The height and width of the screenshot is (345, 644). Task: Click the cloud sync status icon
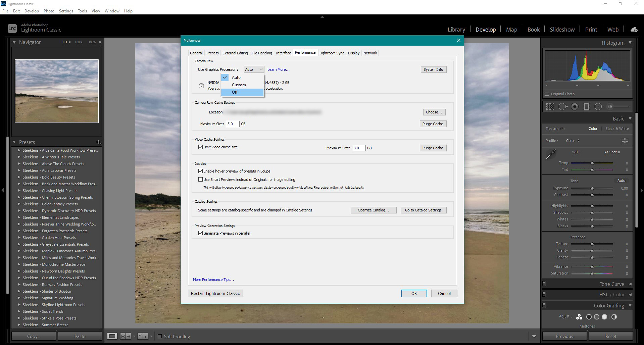click(x=634, y=30)
